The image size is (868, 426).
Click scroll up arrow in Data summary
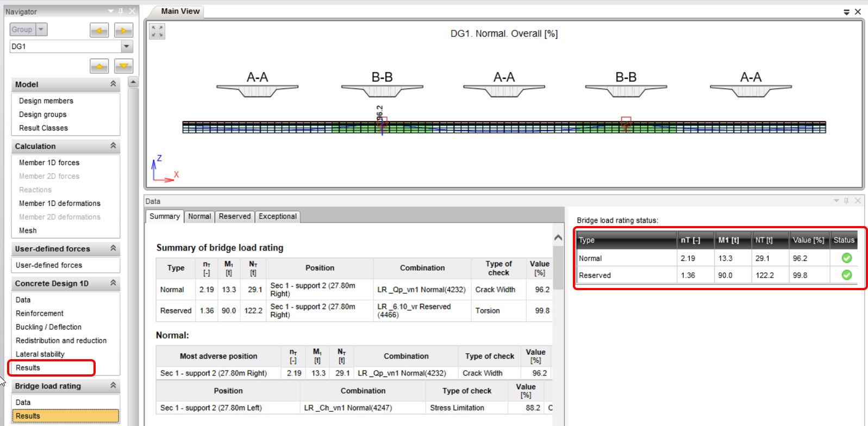558,238
